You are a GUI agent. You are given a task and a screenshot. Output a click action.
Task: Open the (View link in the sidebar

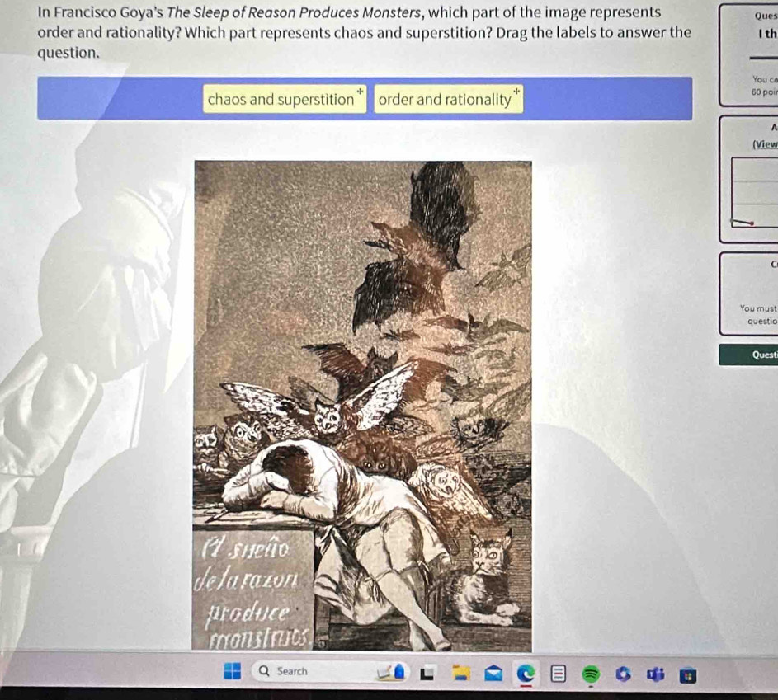pyautogui.click(x=765, y=144)
